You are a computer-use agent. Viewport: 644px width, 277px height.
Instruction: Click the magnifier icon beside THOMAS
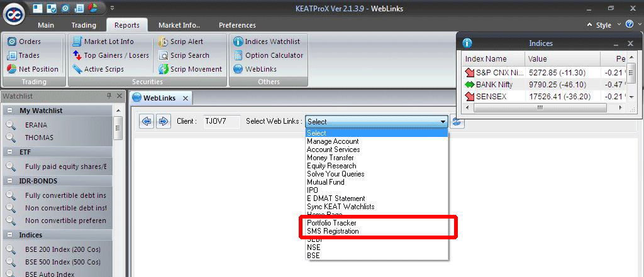[x=11, y=138]
